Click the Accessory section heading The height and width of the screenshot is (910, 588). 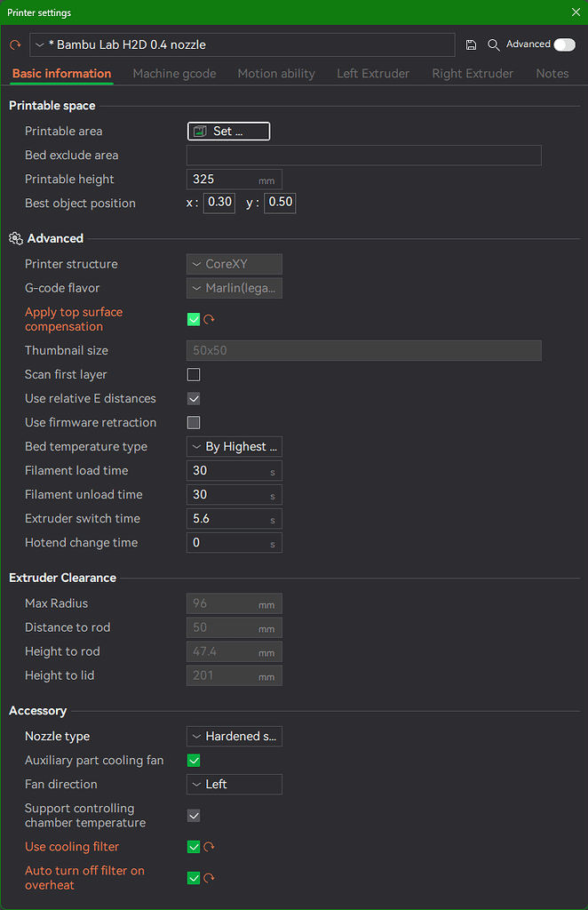[37, 711]
